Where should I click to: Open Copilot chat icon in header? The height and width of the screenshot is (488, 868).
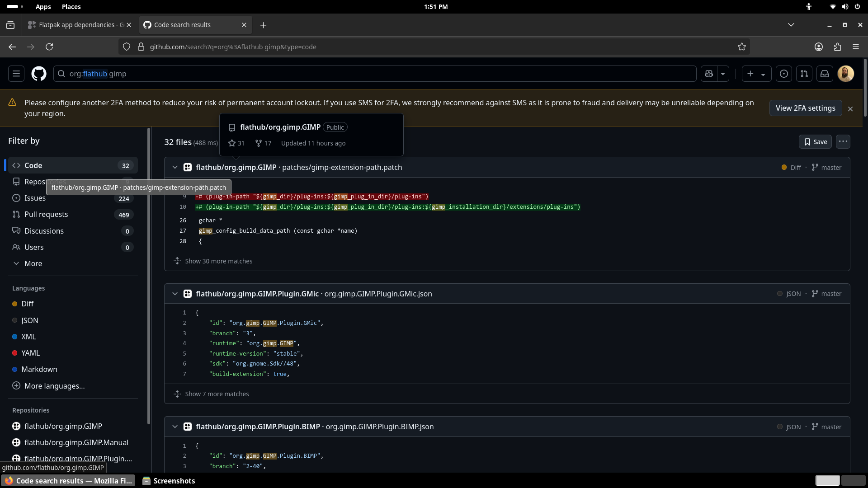(709, 74)
